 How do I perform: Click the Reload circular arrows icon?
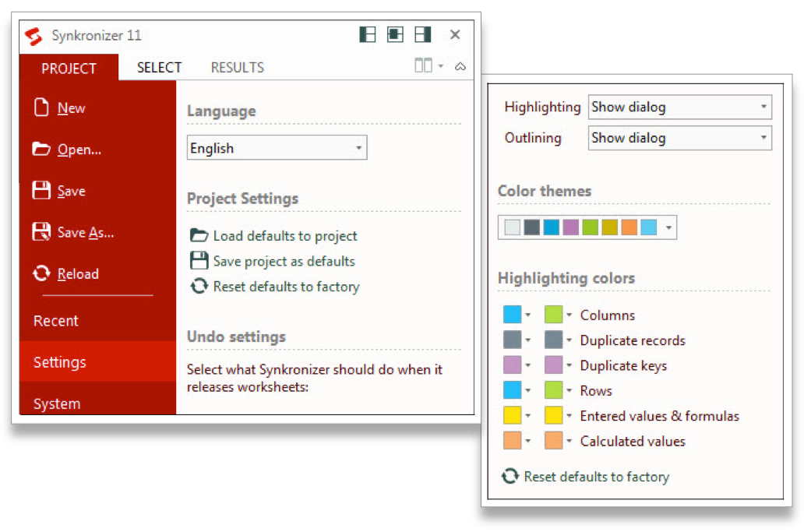(x=41, y=273)
